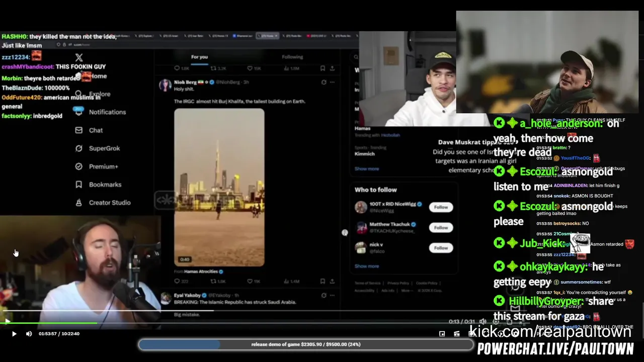Switch to the For you tab
The height and width of the screenshot is (362, 644).
point(199,57)
